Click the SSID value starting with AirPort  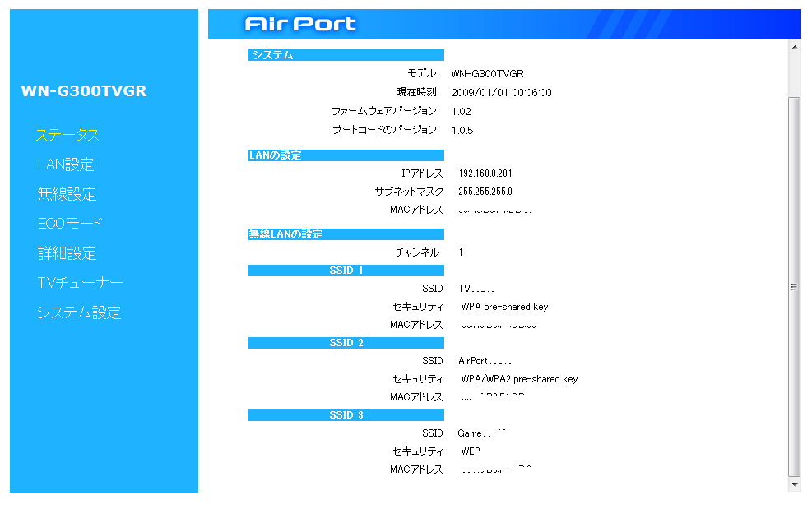485,361
